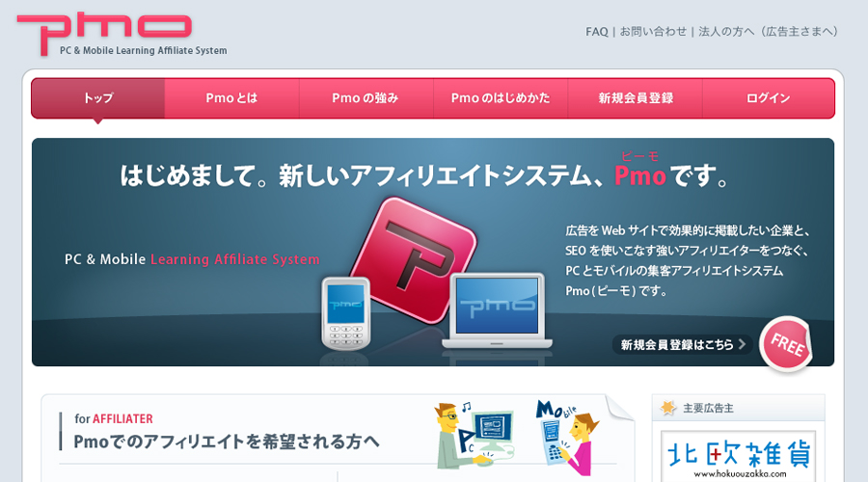
Task: Click the mobile phone illustration
Action: pos(345,313)
